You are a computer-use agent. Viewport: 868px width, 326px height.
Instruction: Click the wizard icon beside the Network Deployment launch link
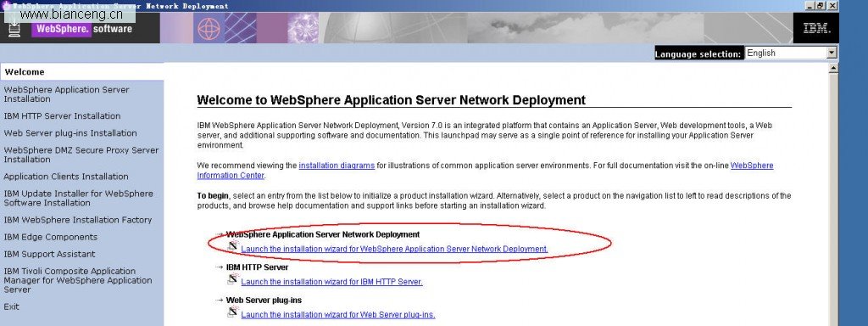(232, 245)
